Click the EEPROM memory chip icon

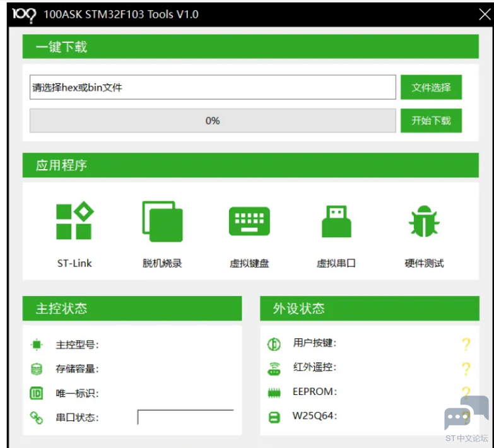274,392
